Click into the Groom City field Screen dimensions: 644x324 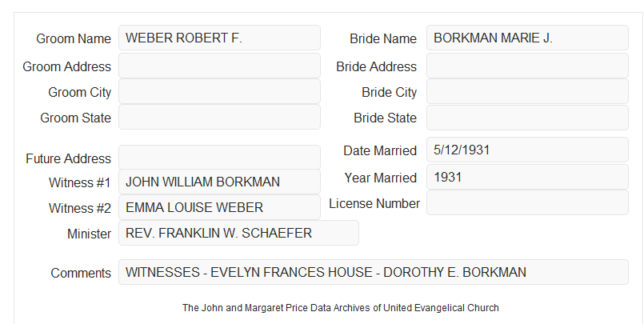219,91
